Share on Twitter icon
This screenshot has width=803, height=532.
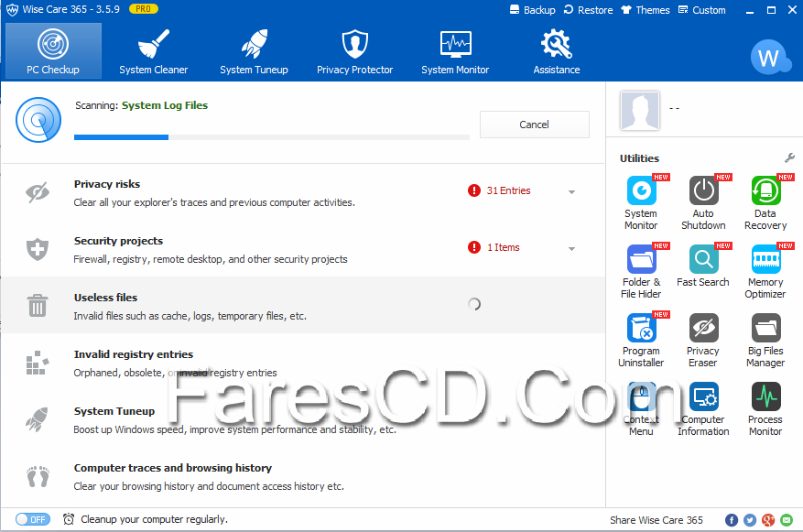750,520
